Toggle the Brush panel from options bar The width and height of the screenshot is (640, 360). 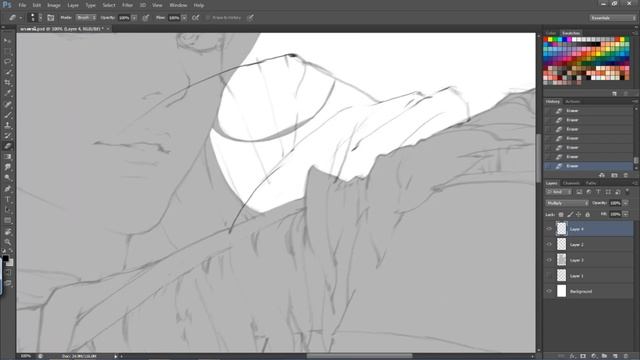point(51,18)
